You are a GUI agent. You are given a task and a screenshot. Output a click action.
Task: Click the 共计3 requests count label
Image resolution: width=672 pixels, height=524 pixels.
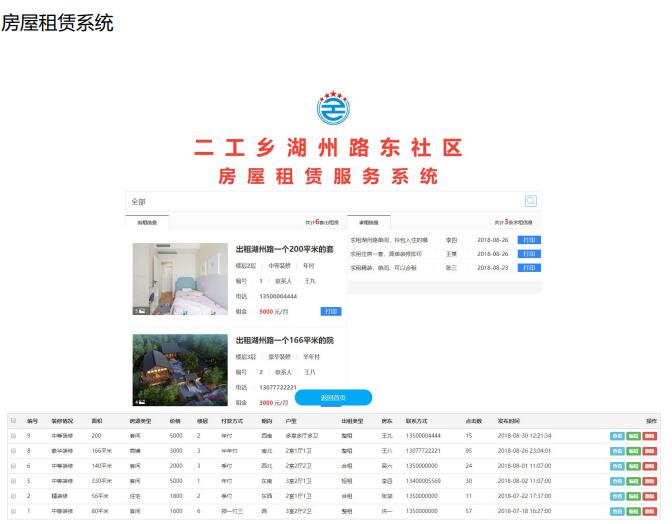pos(513,222)
